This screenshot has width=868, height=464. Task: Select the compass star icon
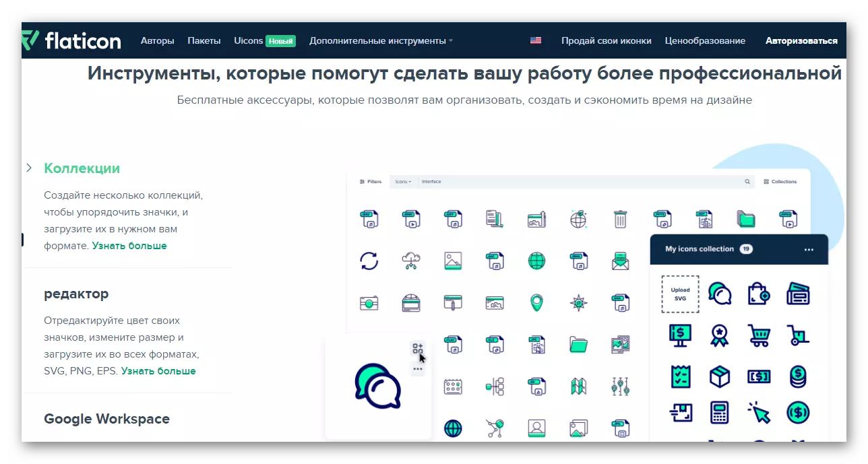pos(578,303)
